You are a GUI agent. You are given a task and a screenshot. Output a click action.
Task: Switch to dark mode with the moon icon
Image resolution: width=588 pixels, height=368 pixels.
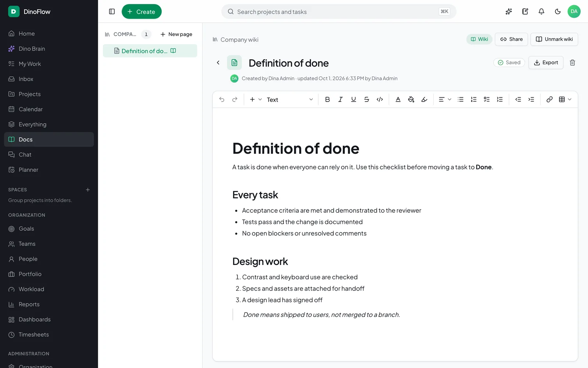[558, 11]
